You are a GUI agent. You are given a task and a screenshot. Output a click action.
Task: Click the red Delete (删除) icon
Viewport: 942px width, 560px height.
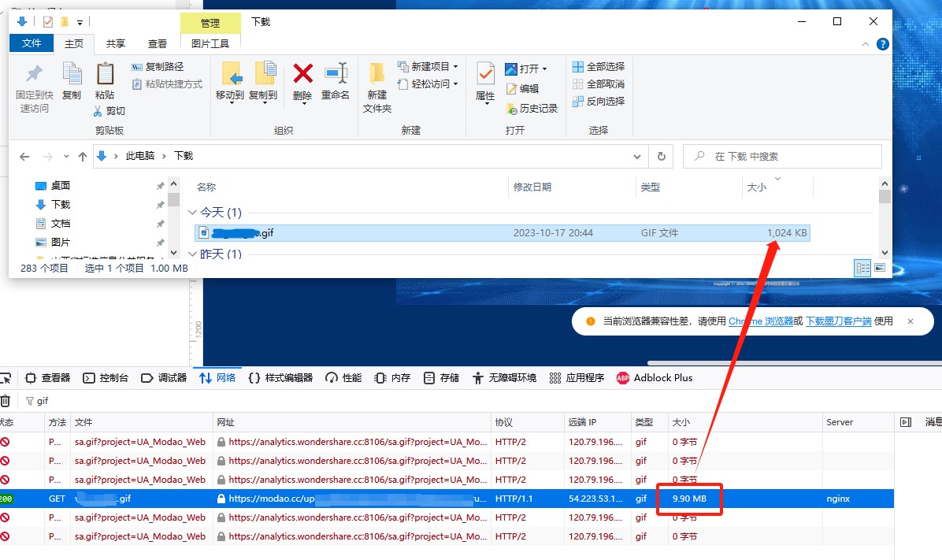point(302,74)
